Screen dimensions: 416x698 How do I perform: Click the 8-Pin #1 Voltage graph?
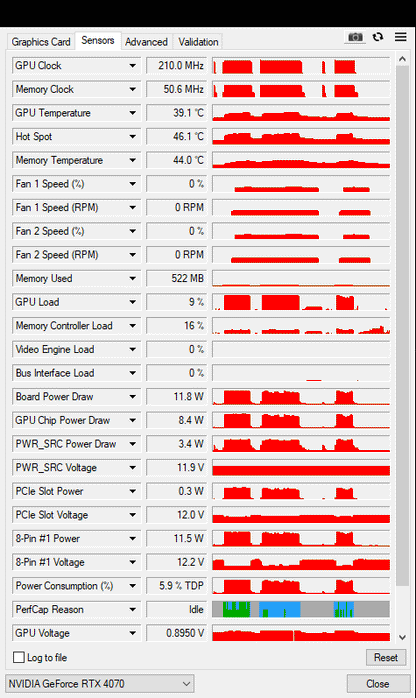point(301,562)
